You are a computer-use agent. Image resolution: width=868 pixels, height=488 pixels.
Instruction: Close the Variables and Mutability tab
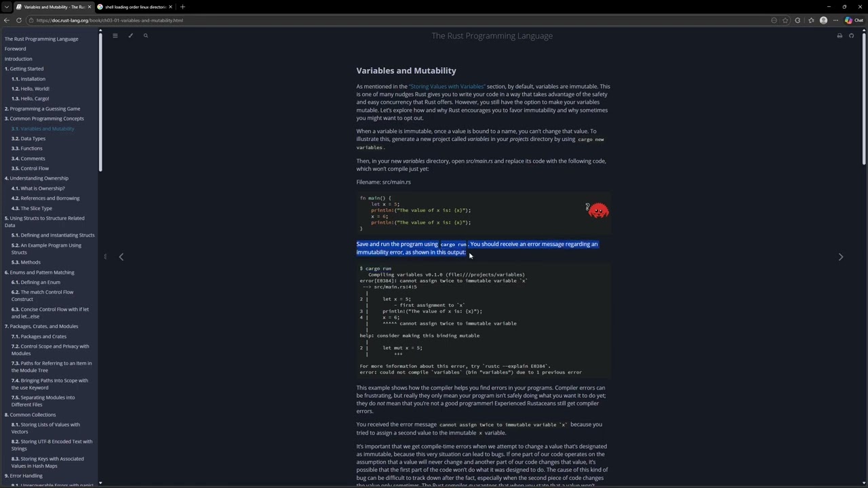click(x=89, y=7)
